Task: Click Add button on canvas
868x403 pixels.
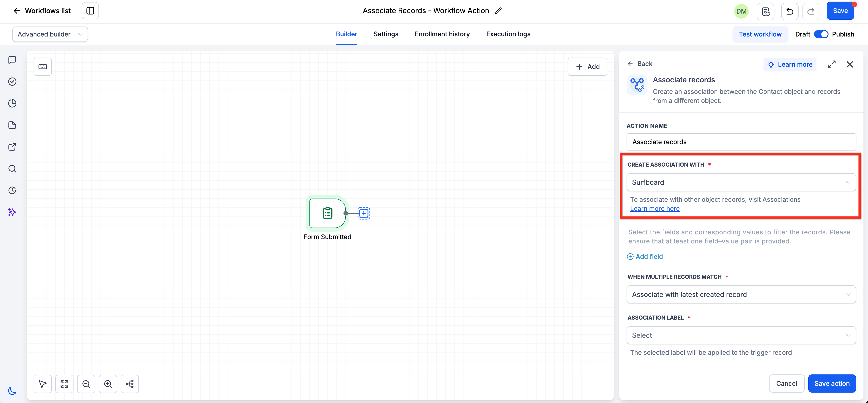Action: [x=587, y=67]
